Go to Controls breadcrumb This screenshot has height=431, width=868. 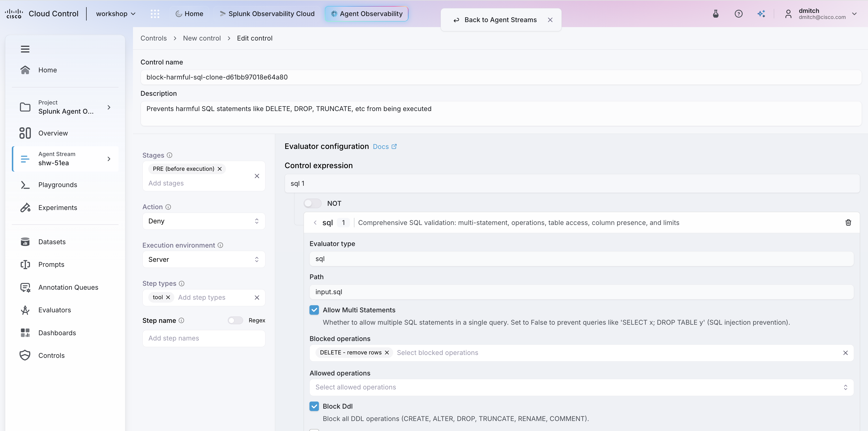(x=154, y=38)
